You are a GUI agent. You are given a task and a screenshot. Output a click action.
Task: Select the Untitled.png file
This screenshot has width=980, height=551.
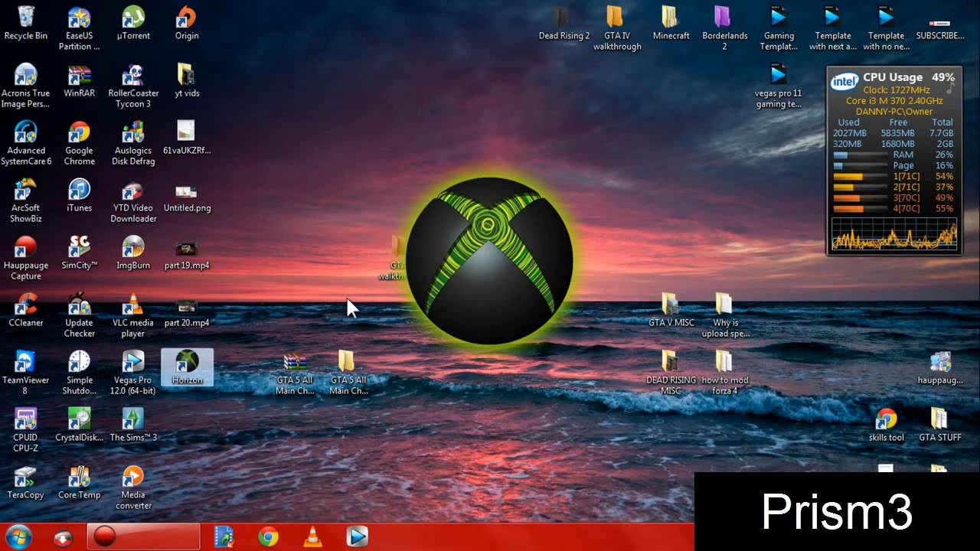[186, 195]
